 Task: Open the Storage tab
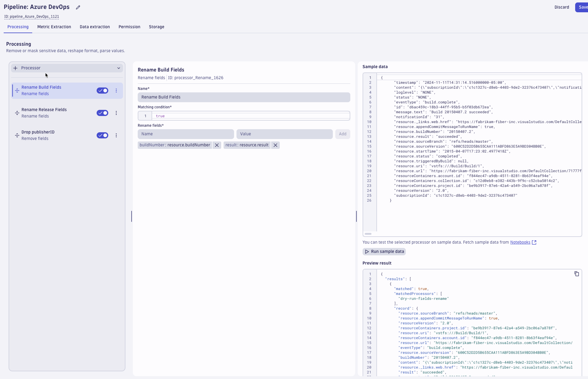[156, 27]
